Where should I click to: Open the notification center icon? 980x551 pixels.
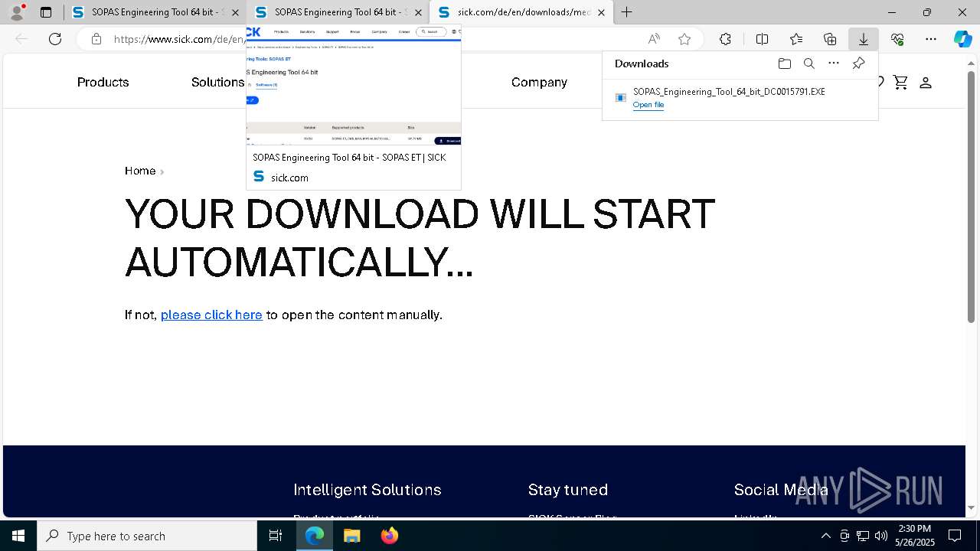point(955,536)
